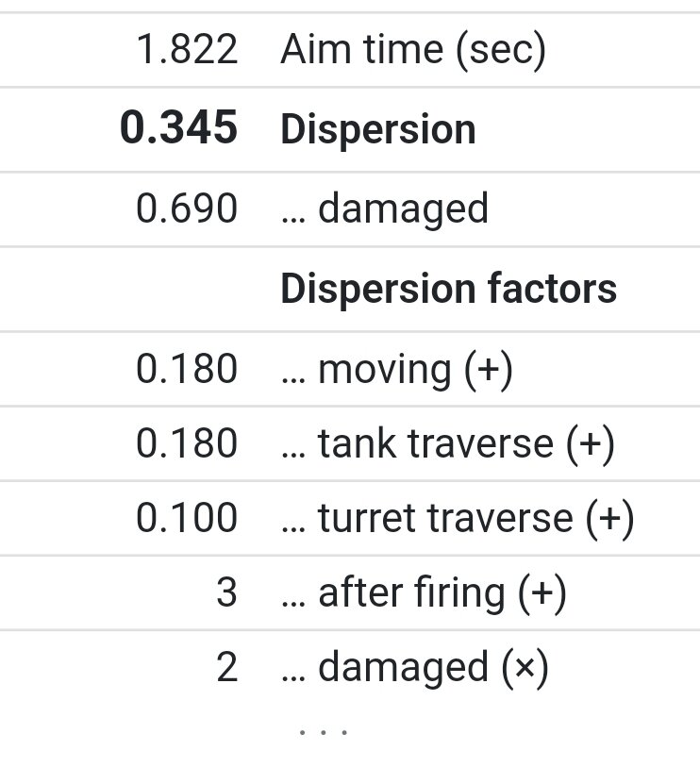Select the tank traverse (+) label
Screen dimensions: 700x767
[447, 443]
